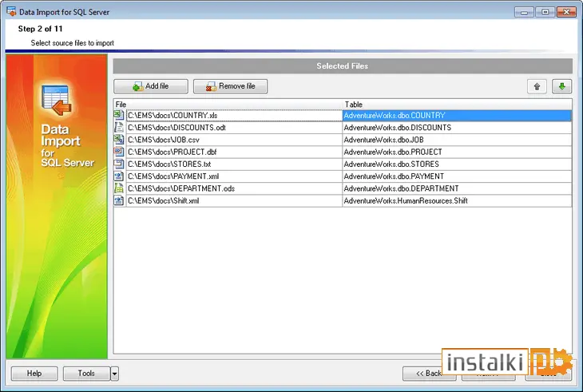Image resolution: width=583 pixels, height=392 pixels.
Task: Click the text file icon of STORES.txt row
Action: pyautogui.click(x=119, y=164)
